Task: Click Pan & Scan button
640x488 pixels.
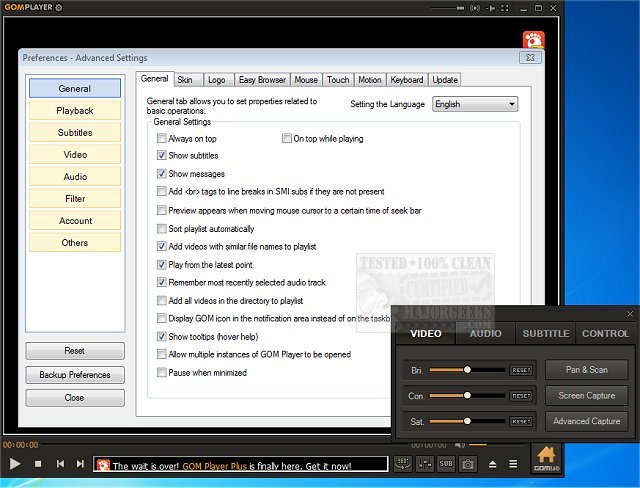Action: pos(587,370)
